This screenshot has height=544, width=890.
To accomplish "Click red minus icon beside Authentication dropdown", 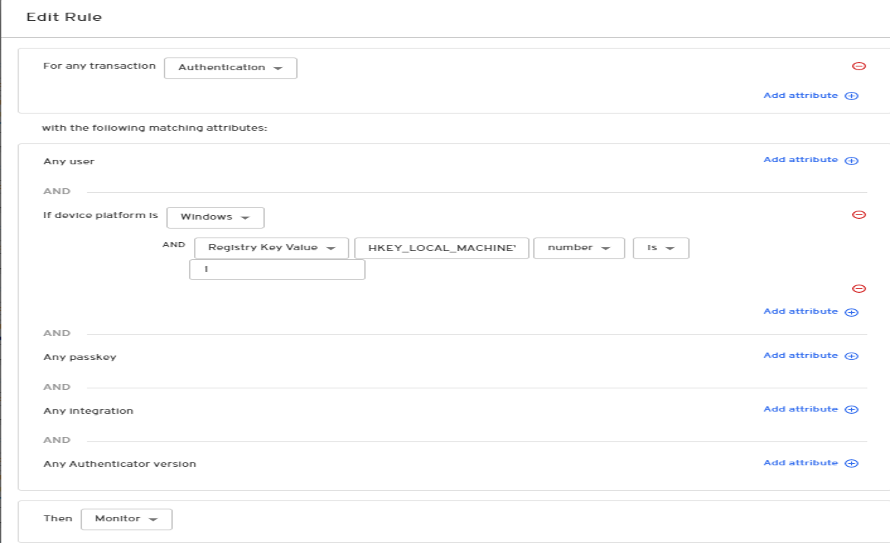I will [858, 67].
